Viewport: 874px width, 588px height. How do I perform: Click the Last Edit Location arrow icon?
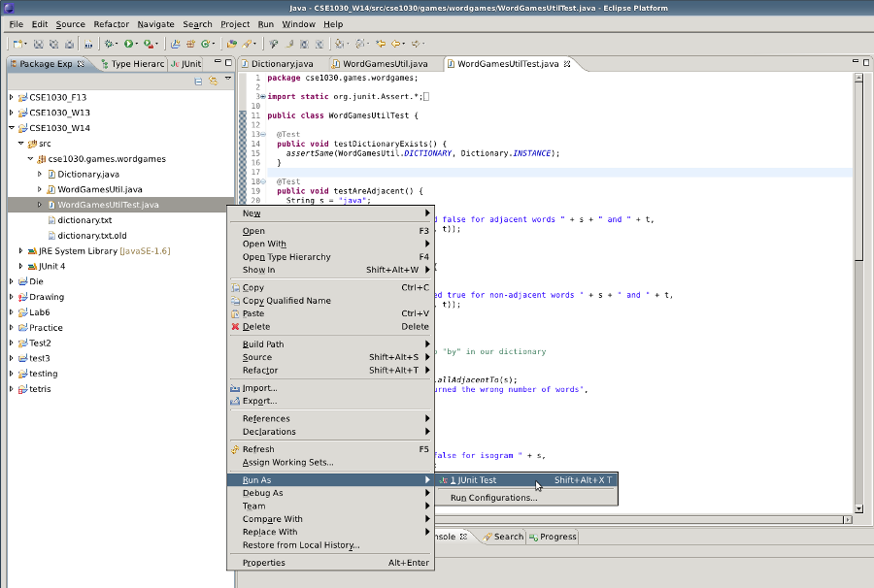click(x=381, y=44)
